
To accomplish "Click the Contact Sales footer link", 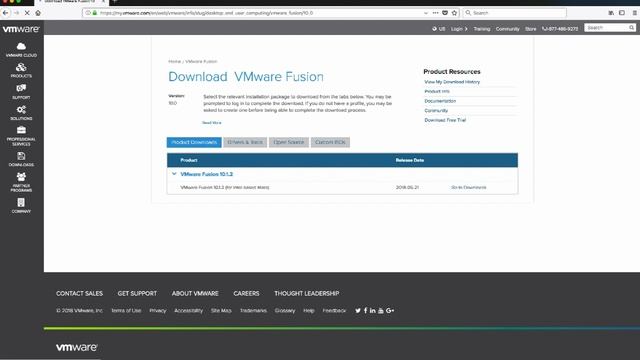I will [79, 293].
